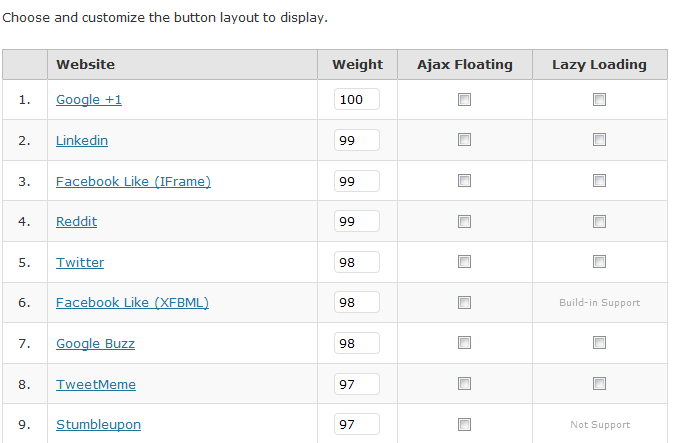This screenshot has height=443, width=673.
Task: Edit the TweetMeme weight field
Action: 357,384
